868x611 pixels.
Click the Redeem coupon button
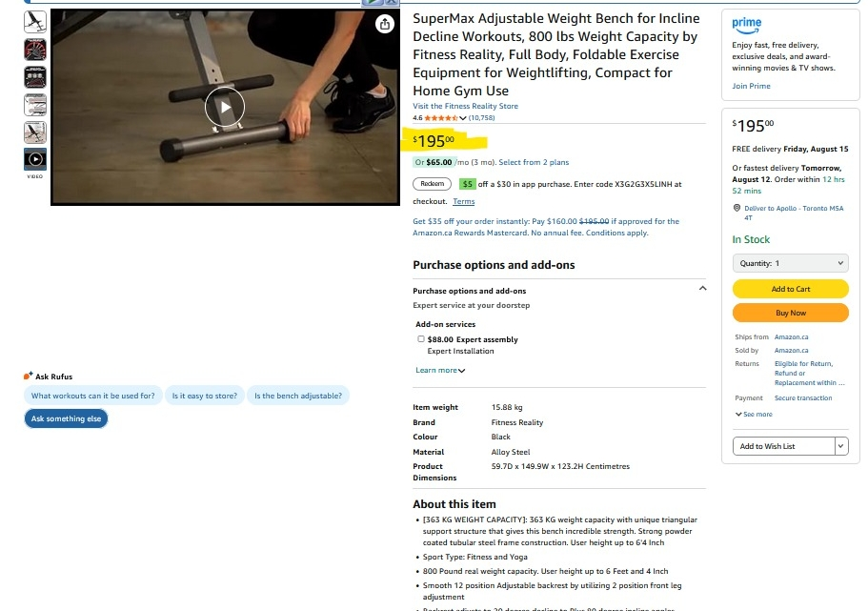pyautogui.click(x=432, y=184)
